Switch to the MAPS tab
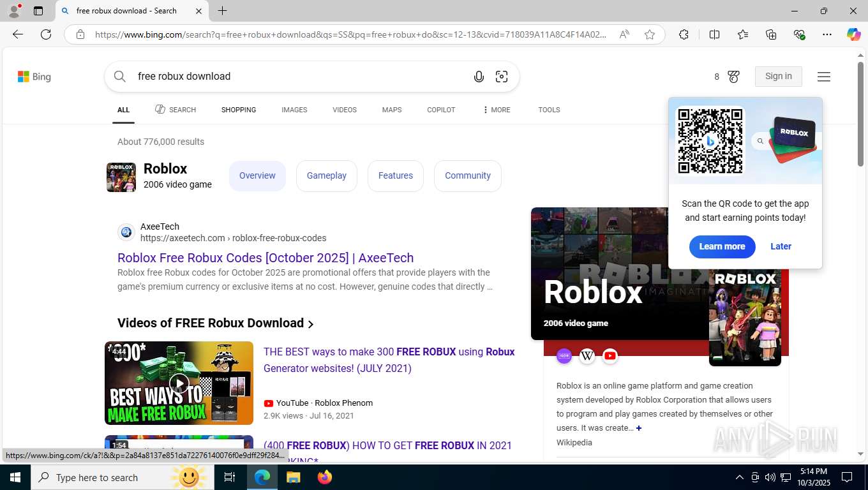Screen dimensions: 868x490 (x=392, y=110)
